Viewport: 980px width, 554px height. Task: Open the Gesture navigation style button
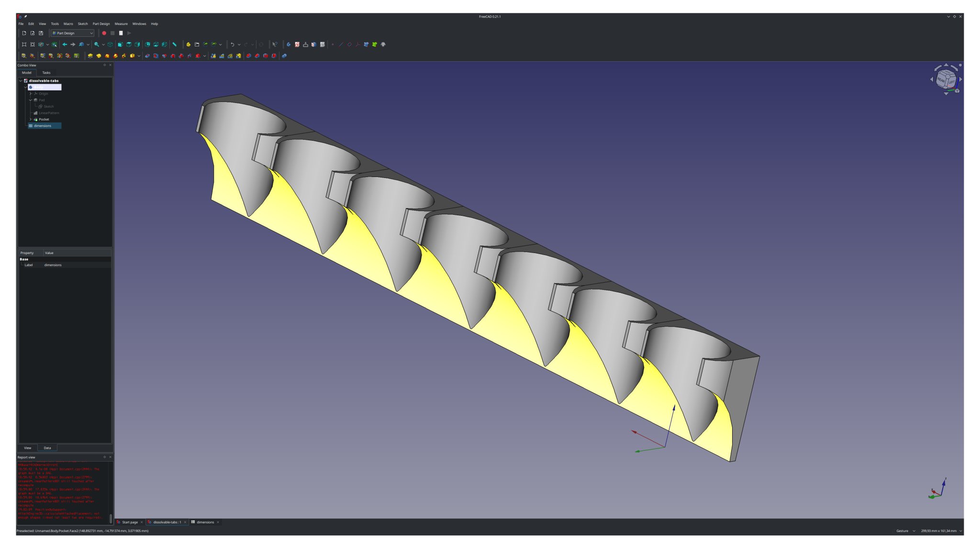pyautogui.click(x=905, y=531)
